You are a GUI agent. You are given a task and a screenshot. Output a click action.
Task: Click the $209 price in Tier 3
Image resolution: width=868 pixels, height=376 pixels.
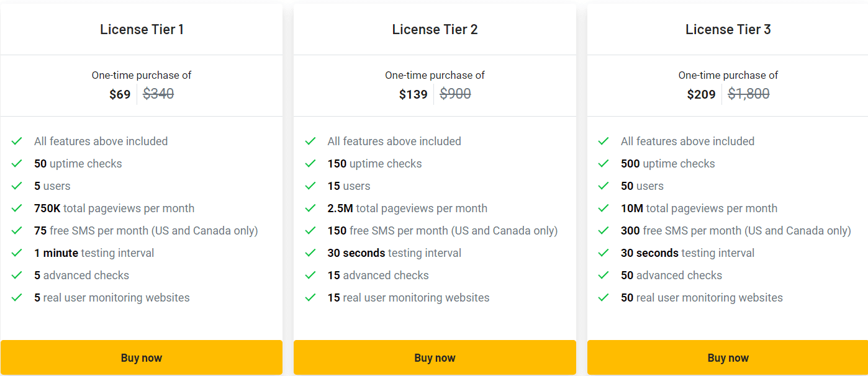pos(702,94)
